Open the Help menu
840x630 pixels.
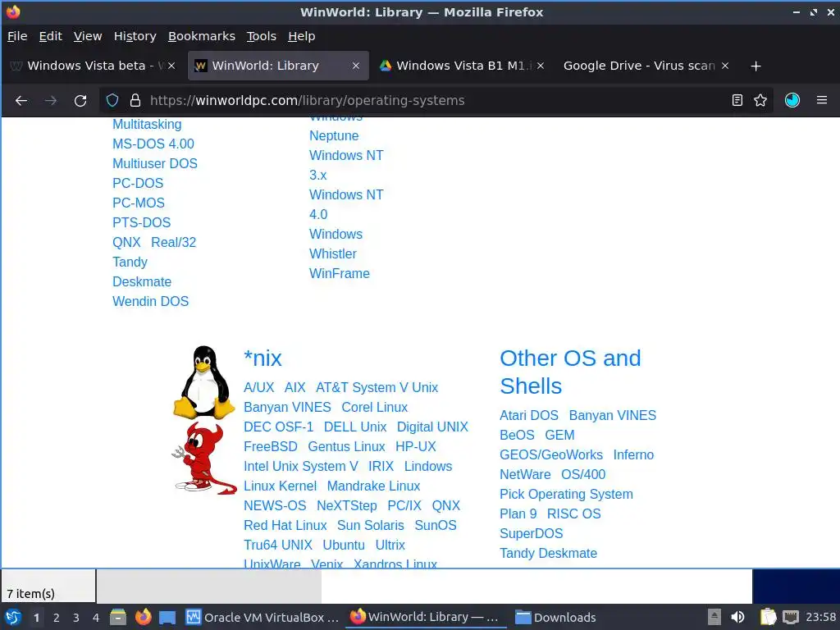click(302, 36)
